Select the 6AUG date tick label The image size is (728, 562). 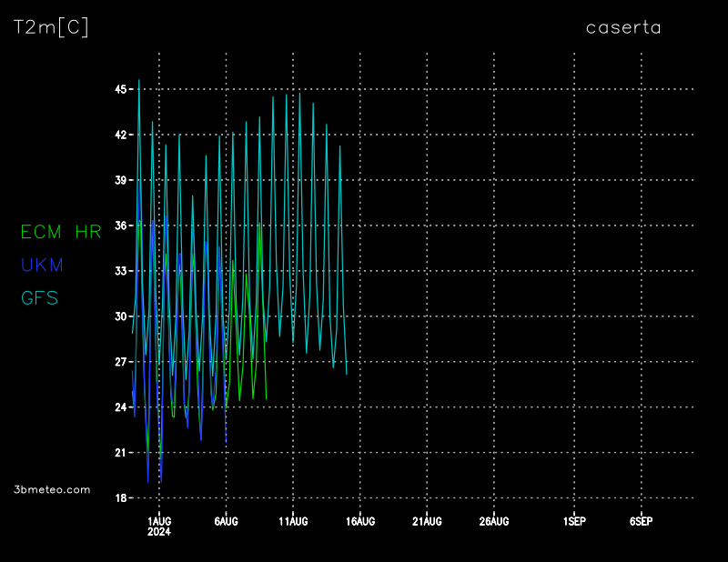coord(226,521)
